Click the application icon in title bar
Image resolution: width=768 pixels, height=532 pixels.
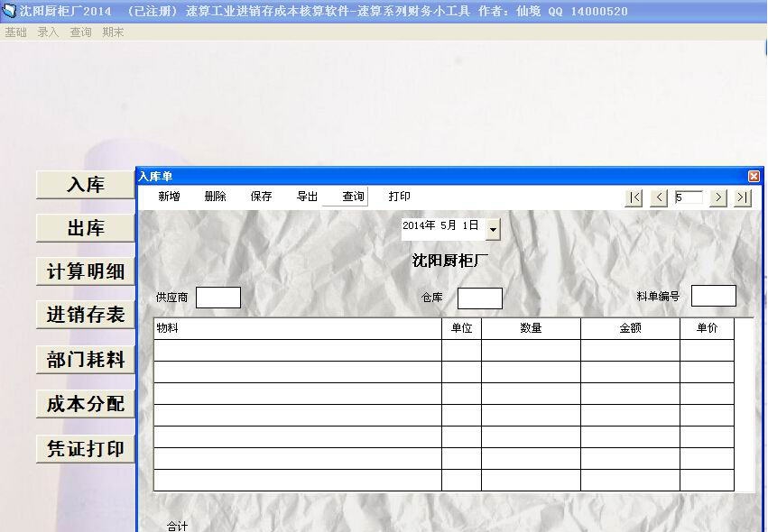pyautogui.click(x=9, y=10)
